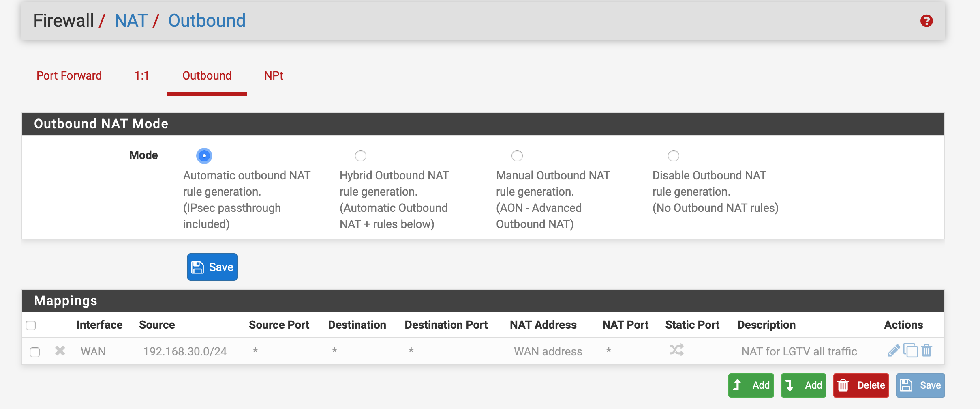
Task: Select Disable Outbound NAT mode
Action: 674,156
